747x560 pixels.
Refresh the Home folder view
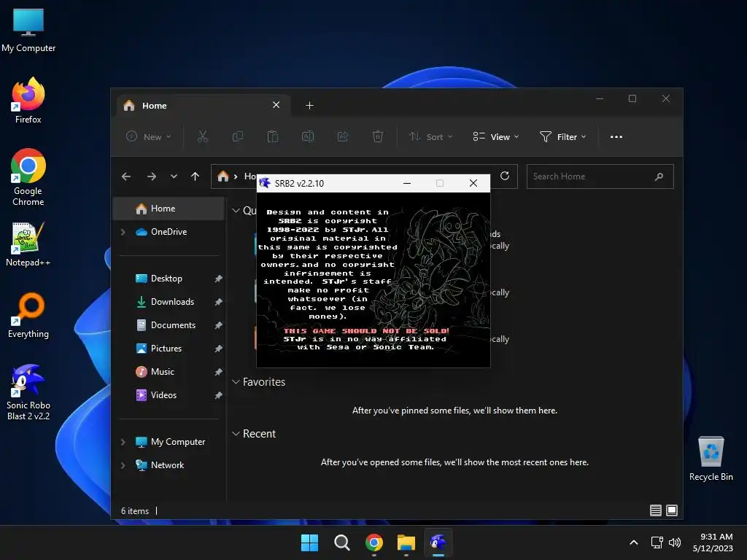(x=505, y=176)
